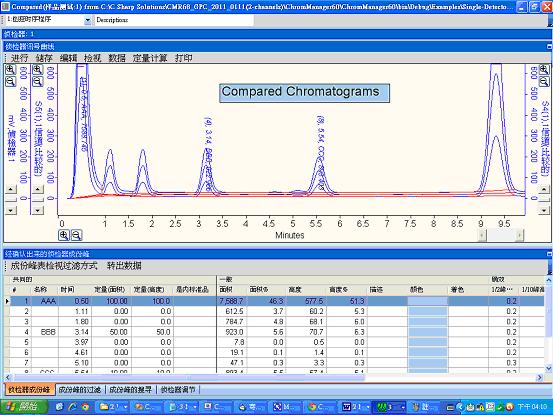Zoom out on the S4(1) right axis
The image size is (553, 415).
tap(544, 82)
